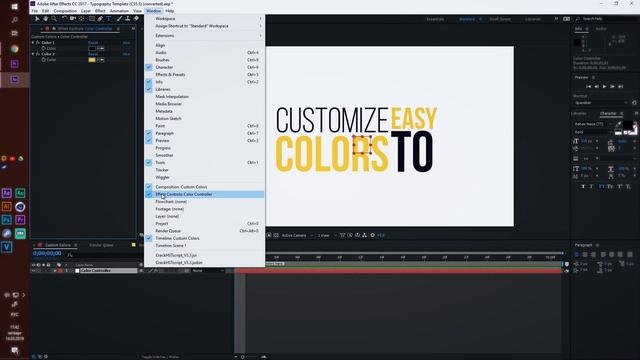Open the File menu
This screenshot has width=640, height=360.
[x=35, y=11]
